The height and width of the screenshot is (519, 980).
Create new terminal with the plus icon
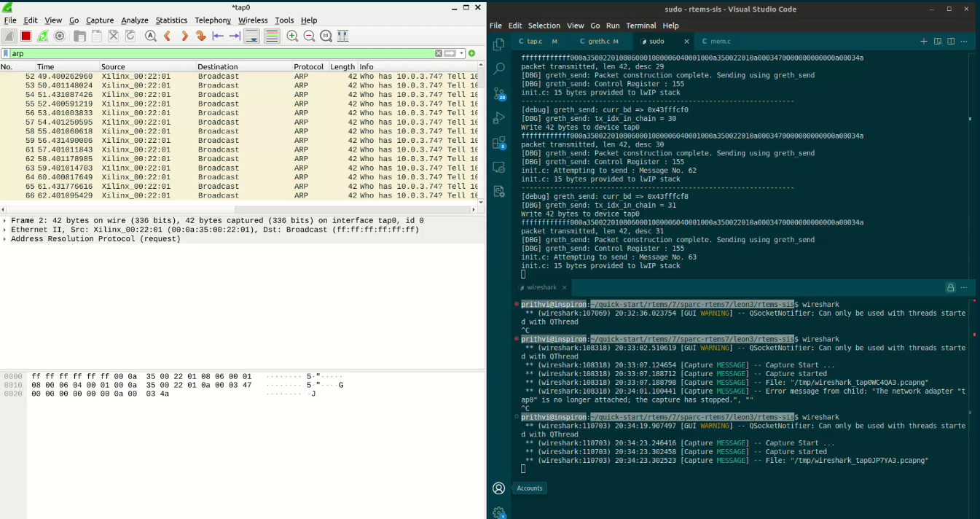(x=924, y=42)
